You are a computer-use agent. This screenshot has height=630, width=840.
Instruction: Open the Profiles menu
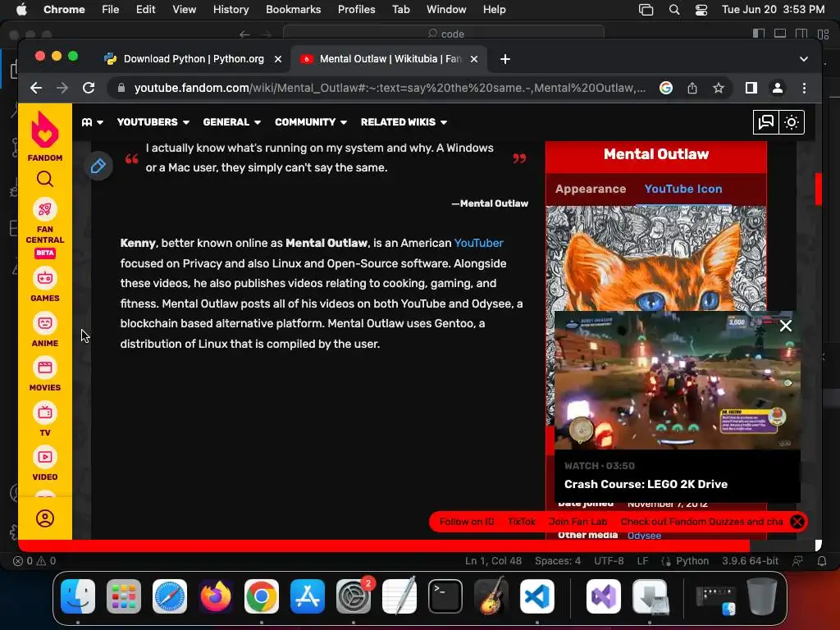(x=356, y=10)
